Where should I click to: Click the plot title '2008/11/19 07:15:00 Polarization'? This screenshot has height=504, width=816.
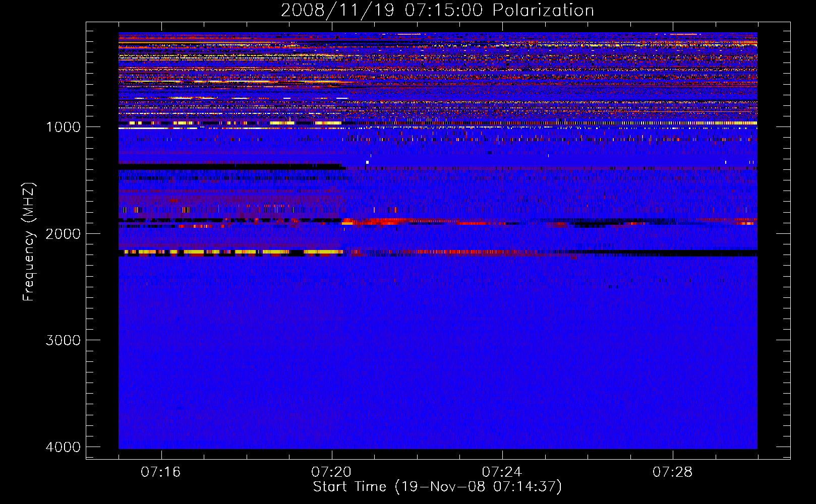pos(437,10)
